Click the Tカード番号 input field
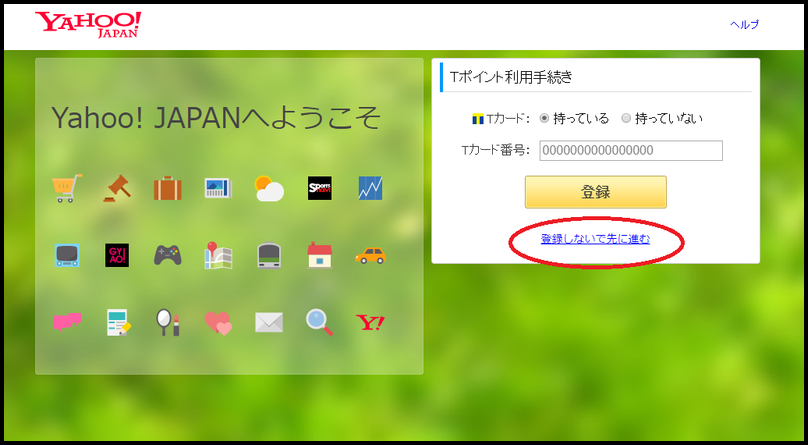808x445 pixels. [631, 150]
